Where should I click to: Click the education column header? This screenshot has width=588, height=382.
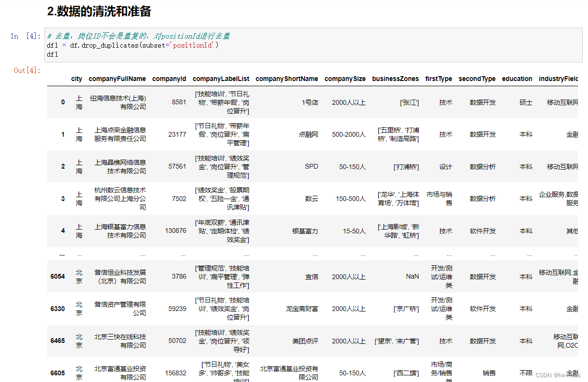(517, 79)
